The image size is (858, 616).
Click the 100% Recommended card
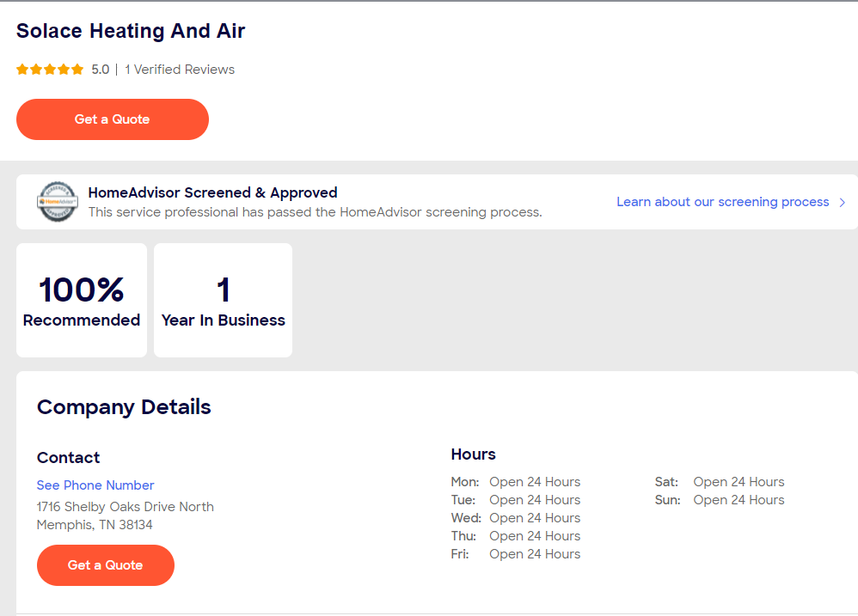[x=82, y=300]
